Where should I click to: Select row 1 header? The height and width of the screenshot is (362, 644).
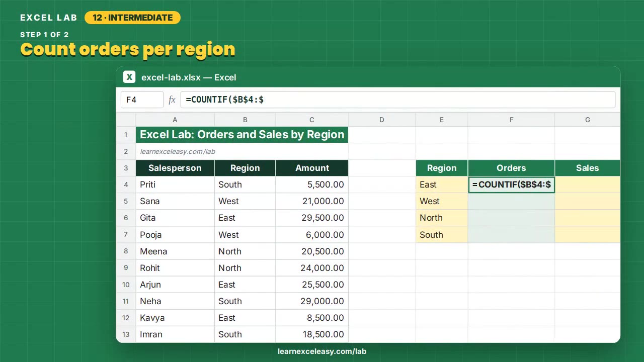126,135
